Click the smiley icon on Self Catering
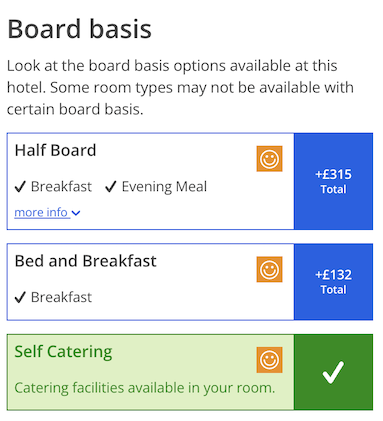Viewport: 383px width, 421px height. (269, 360)
